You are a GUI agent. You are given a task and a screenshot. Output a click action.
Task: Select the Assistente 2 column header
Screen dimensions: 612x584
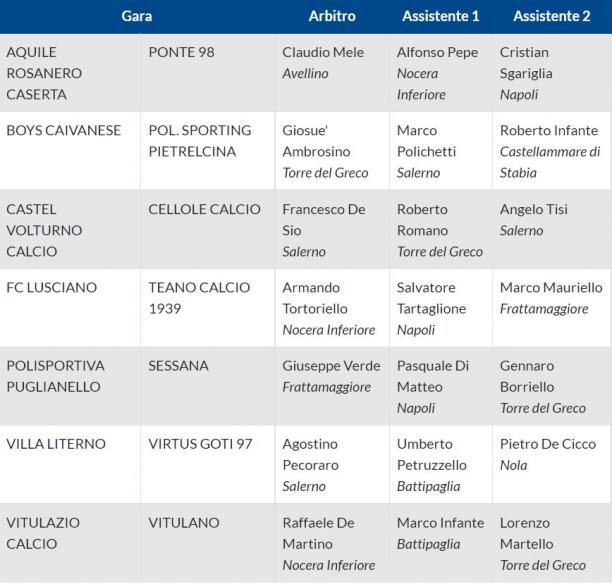coord(552,16)
